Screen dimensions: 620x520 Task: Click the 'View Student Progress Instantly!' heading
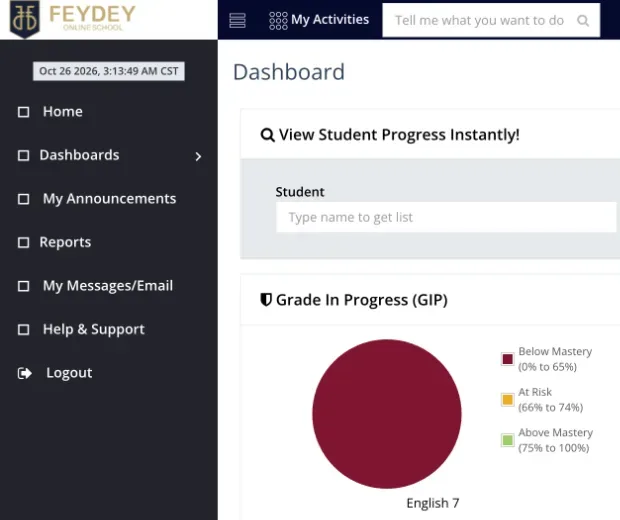[x=399, y=135]
